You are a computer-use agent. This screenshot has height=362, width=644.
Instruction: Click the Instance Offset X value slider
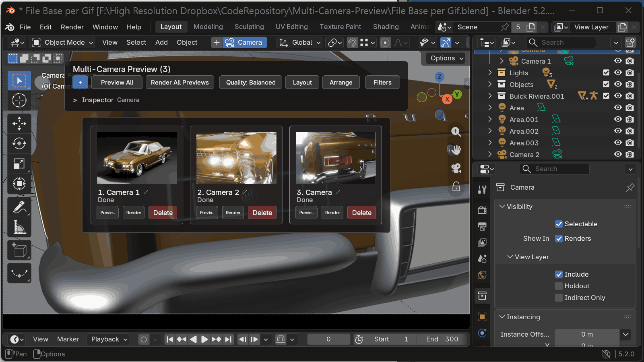coord(587,334)
